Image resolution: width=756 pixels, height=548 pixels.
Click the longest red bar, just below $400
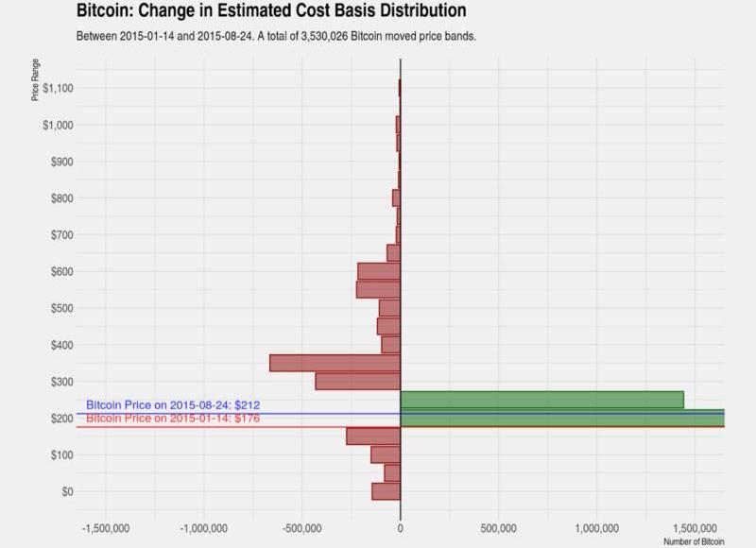tap(335, 364)
